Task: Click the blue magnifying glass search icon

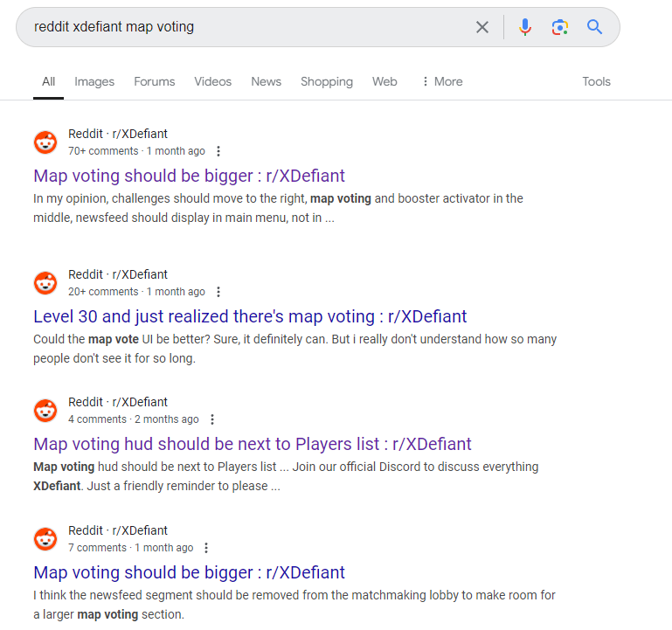Action: [594, 27]
